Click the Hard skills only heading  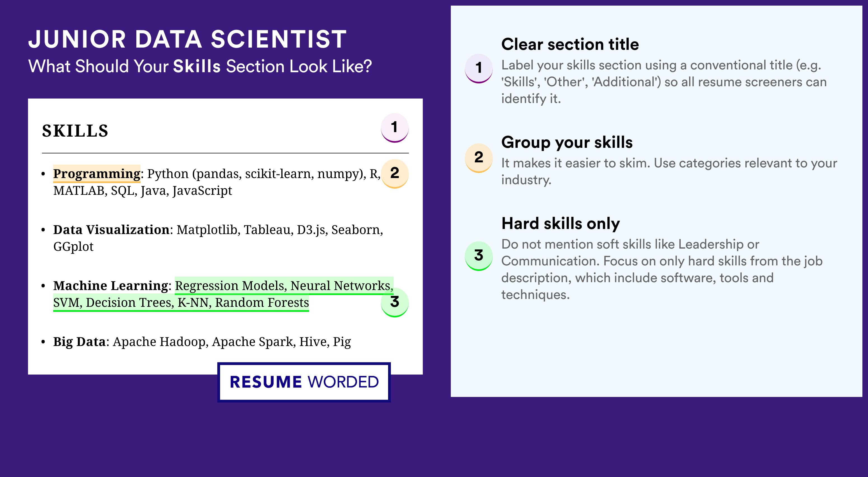561,224
